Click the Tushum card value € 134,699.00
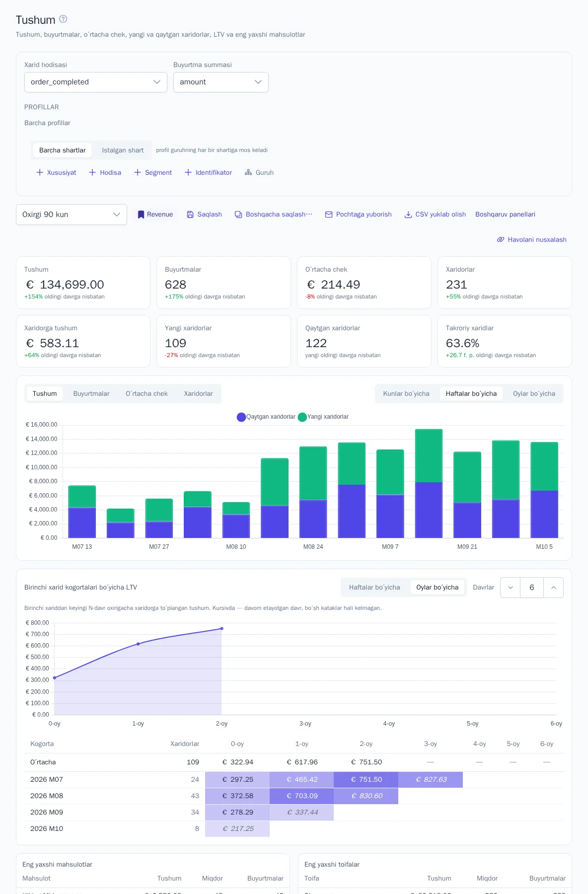 65,285
